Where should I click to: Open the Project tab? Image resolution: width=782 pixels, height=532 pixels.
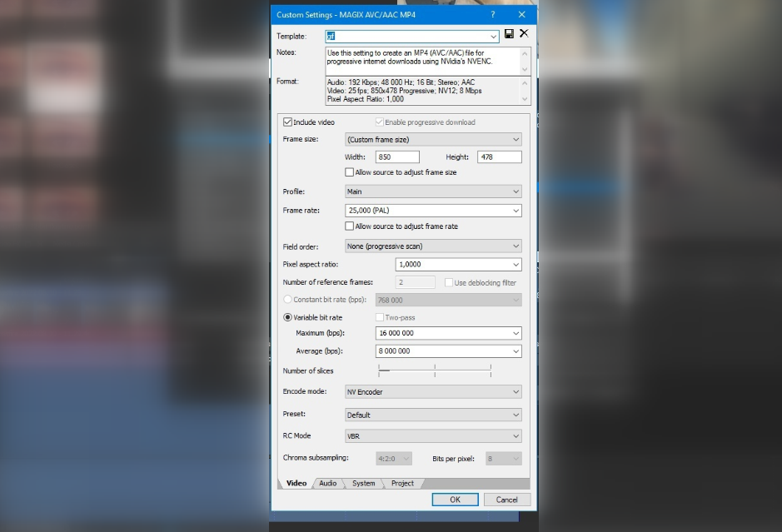click(x=402, y=484)
